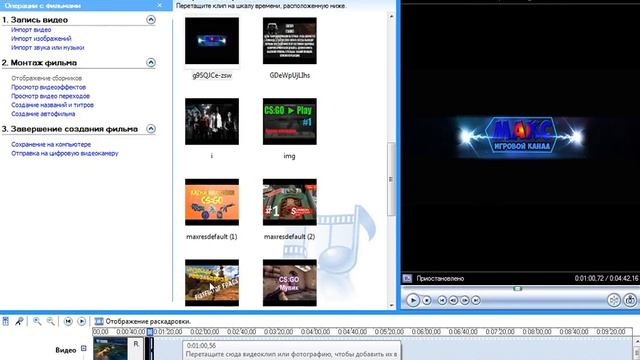Screen dimensions: 640x360
Task: Click the clip icon beside "Приостановлено"
Action: [407, 278]
